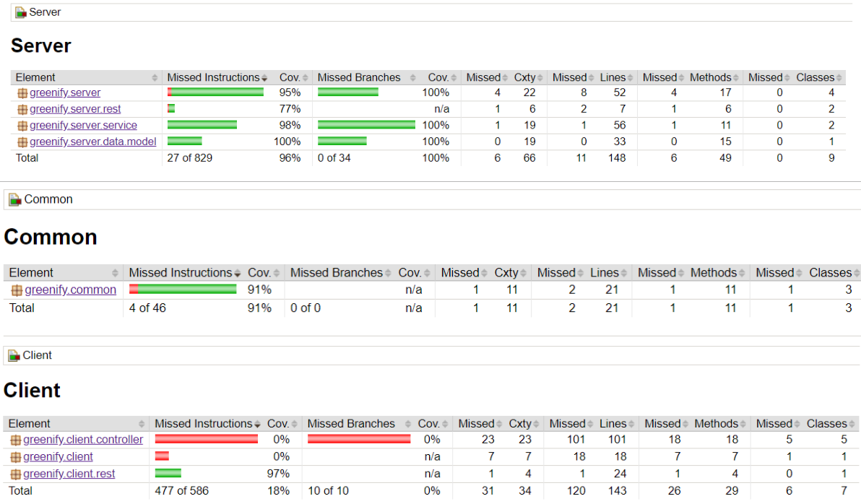Click the Common breadcrumb label
This screenshot has height=504, width=861.
pos(48,199)
